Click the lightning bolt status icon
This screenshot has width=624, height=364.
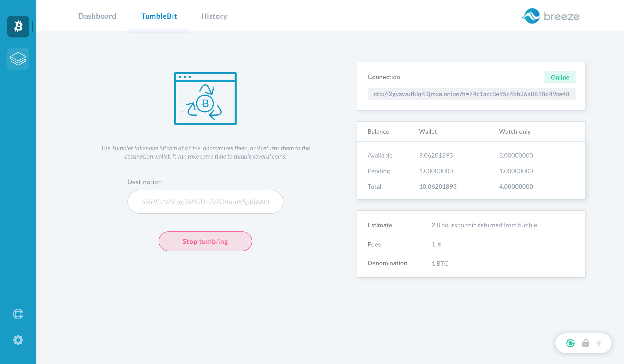pos(599,343)
